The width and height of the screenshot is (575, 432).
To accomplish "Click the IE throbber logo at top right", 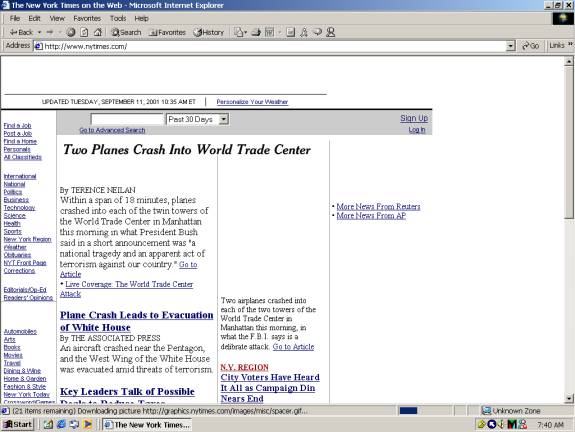I will [x=563, y=18].
